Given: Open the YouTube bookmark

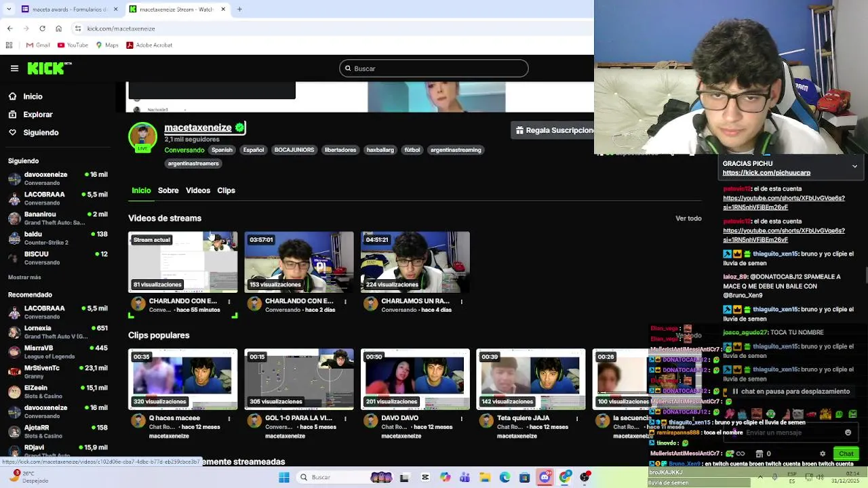Looking at the screenshot, I should [73, 45].
